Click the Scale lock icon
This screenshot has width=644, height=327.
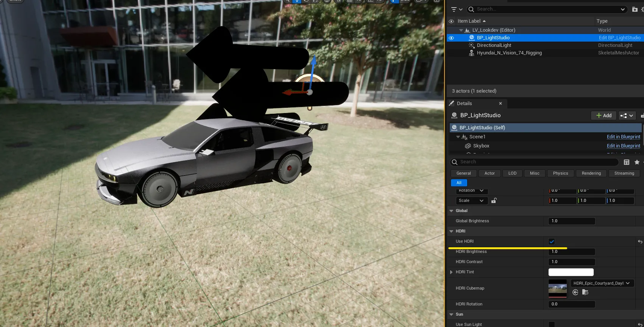(494, 201)
